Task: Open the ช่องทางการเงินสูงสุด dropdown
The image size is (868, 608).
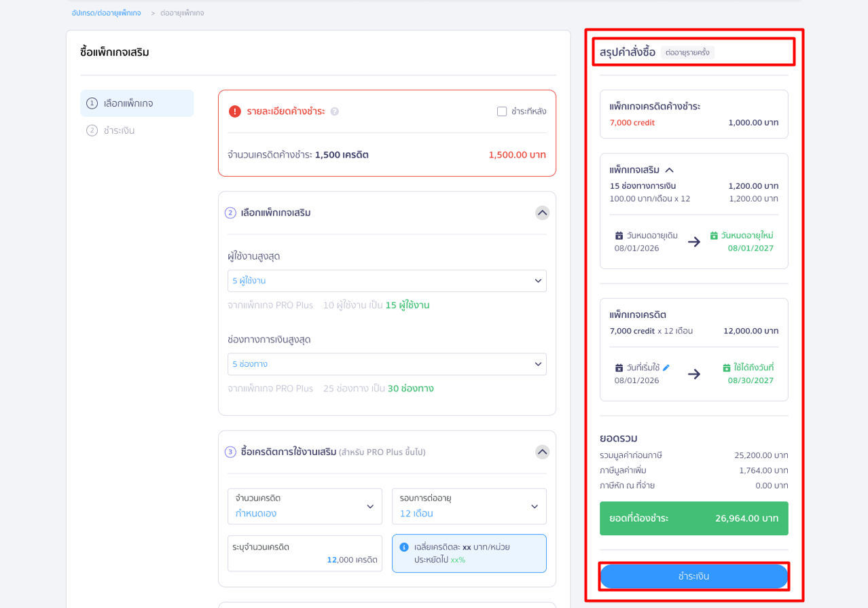Action: pos(387,364)
